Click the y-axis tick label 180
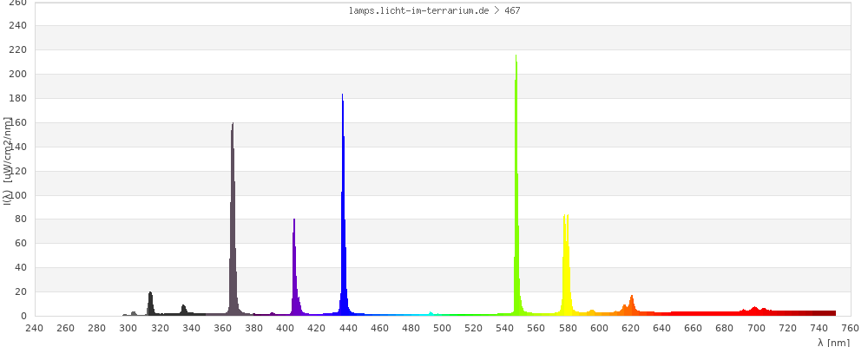This screenshot has height=347, width=868. coord(19,99)
